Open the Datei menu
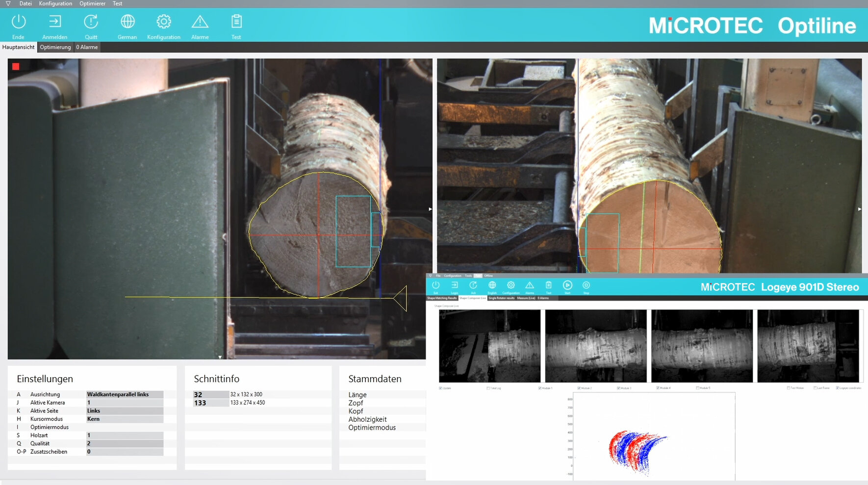 pos(26,3)
